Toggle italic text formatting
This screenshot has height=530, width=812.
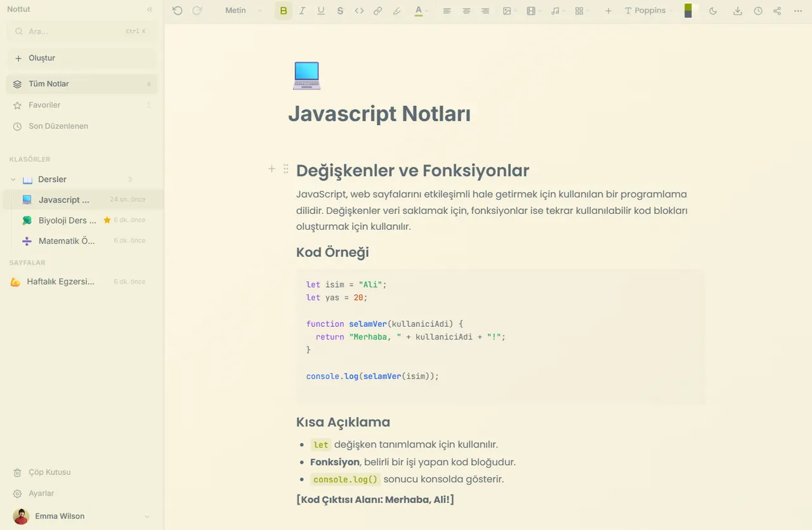pyautogui.click(x=302, y=11)
